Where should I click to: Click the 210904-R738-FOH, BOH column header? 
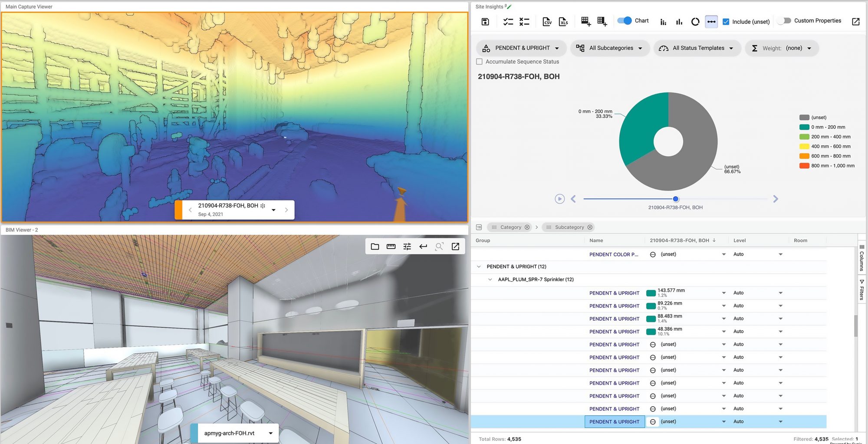pyautogui.click(x=679, y=240)
